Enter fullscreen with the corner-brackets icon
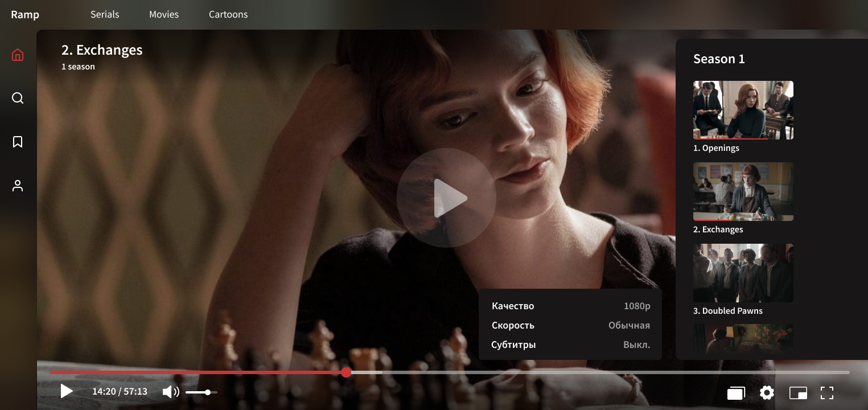Screen dimensions: 868x410 pyautogui.click(x=827, y=392)
